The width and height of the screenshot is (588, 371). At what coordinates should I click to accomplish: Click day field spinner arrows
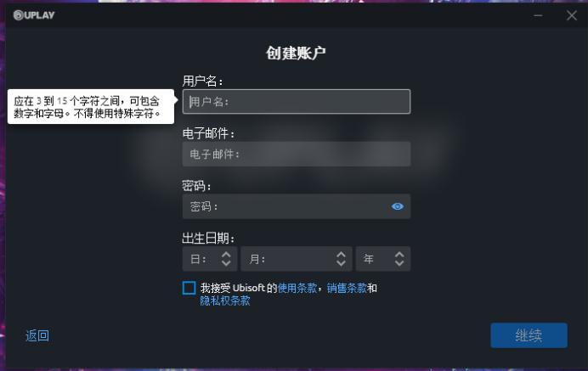pyautogui.click(x=226, y=259)
